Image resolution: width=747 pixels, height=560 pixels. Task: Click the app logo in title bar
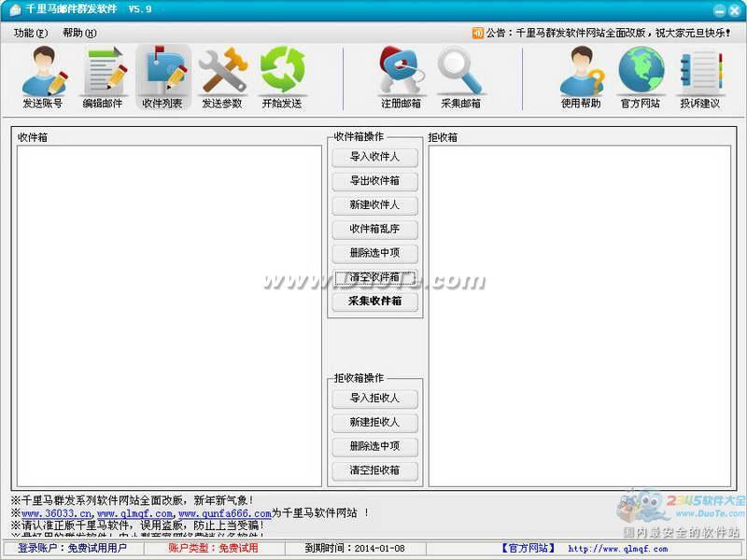click(15, 9)
